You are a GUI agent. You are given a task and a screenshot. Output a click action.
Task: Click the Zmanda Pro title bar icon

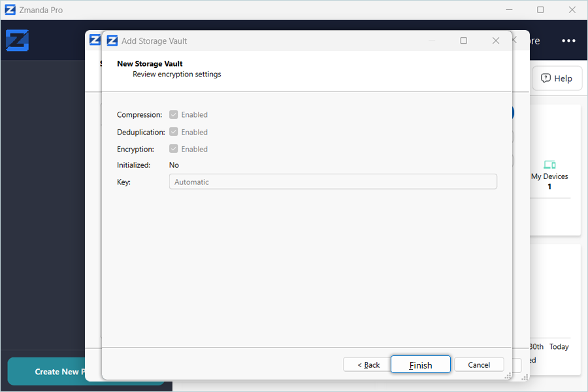[x=10, y=10]
